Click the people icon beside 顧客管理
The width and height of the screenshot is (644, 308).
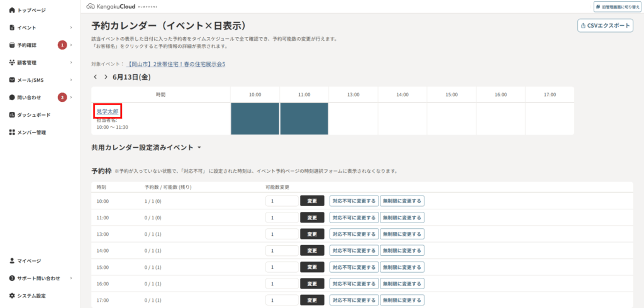pos(12,62)
